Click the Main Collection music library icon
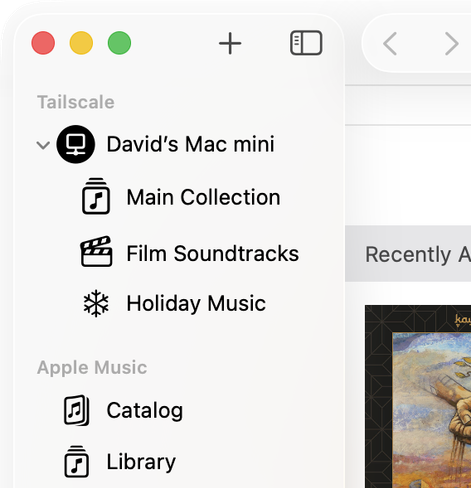 tap(96, 196)
